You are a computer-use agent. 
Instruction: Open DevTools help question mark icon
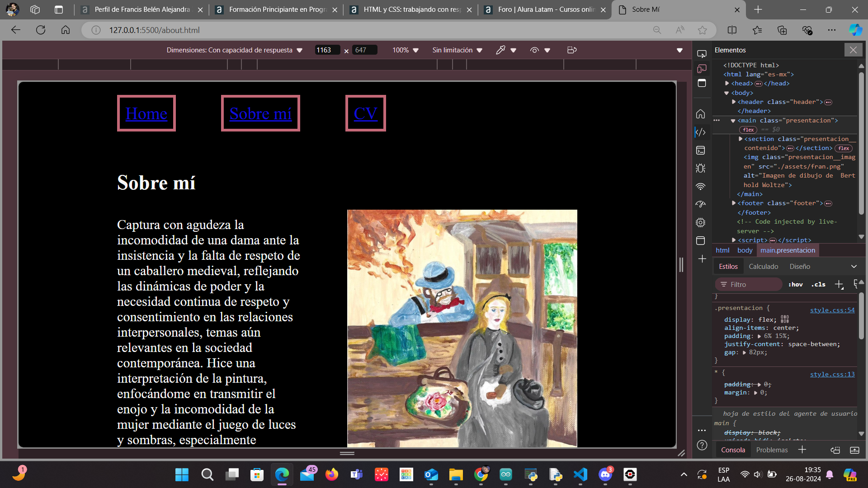tap(702, 445)
